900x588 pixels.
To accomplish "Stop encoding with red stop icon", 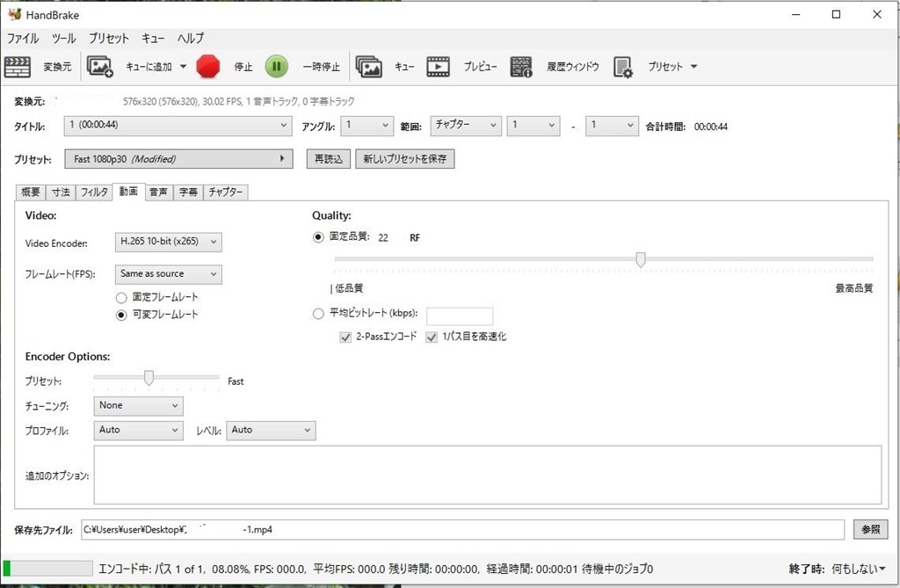I will pyautogui.click(x=207, y=67).
